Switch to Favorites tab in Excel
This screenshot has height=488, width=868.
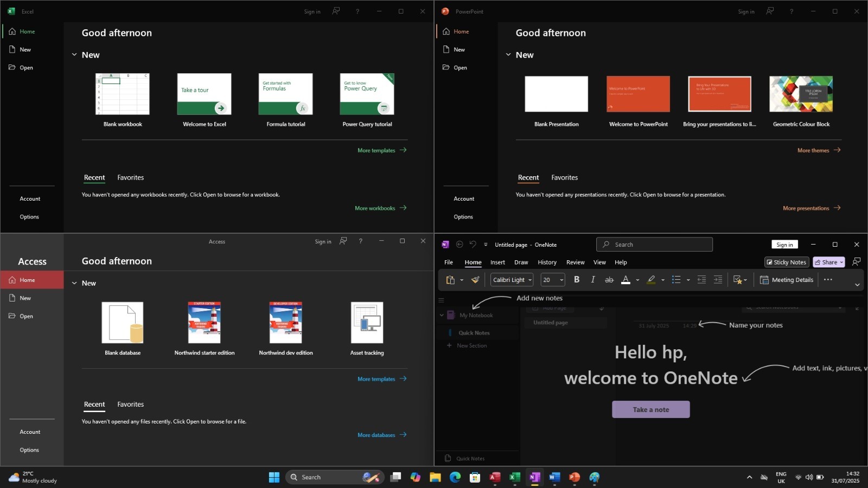pyautogui.click(x=131, y=177)
